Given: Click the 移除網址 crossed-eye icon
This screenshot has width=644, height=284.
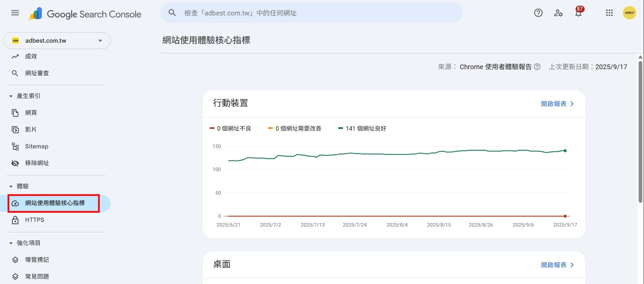Looking at the screenshot, I should (x=15, y=163).
